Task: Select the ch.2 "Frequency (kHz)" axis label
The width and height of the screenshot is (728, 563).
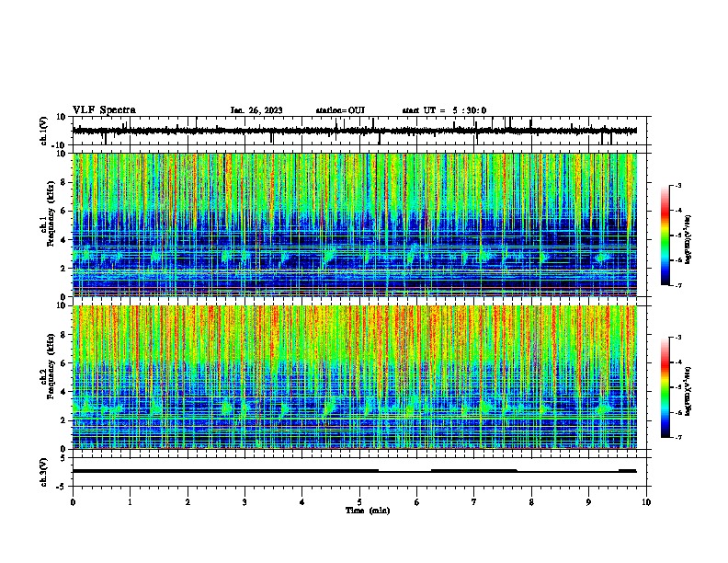Action: [51, 366]
